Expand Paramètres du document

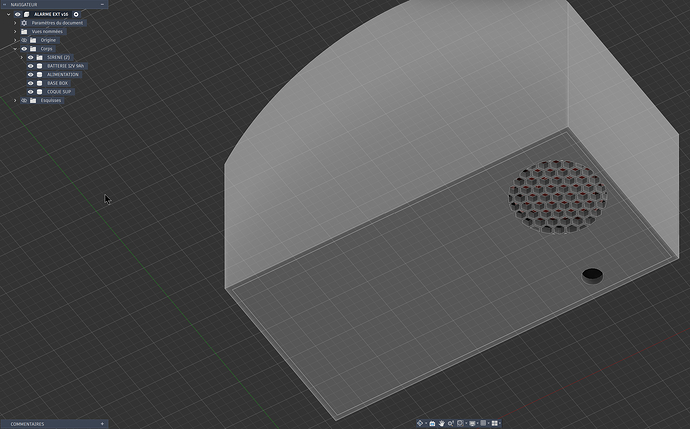15,23
